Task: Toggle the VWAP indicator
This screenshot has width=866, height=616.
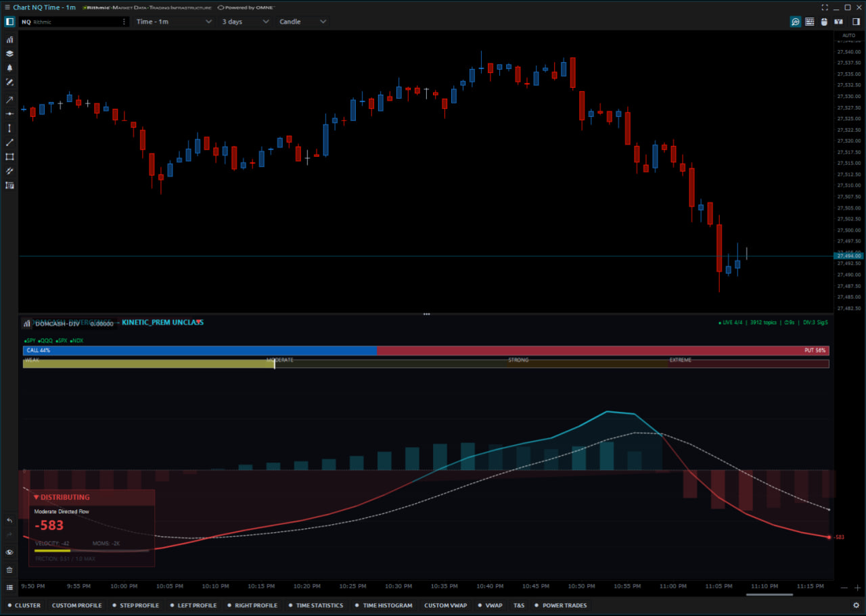Action: coord(491,605)
